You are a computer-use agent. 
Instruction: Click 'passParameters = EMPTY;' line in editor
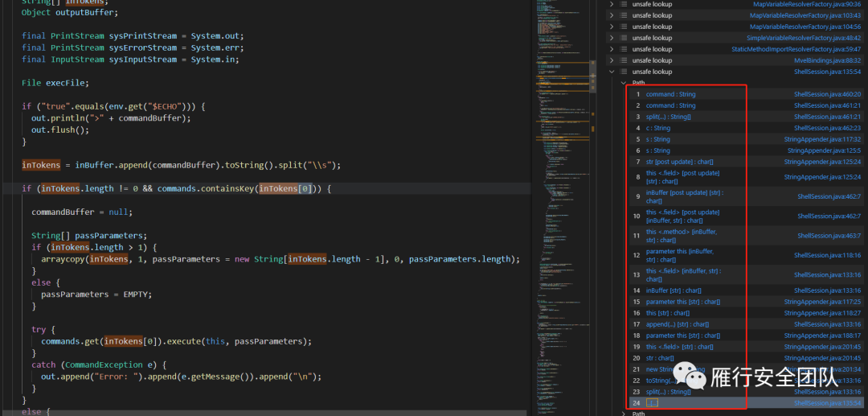tap(95, 294)
